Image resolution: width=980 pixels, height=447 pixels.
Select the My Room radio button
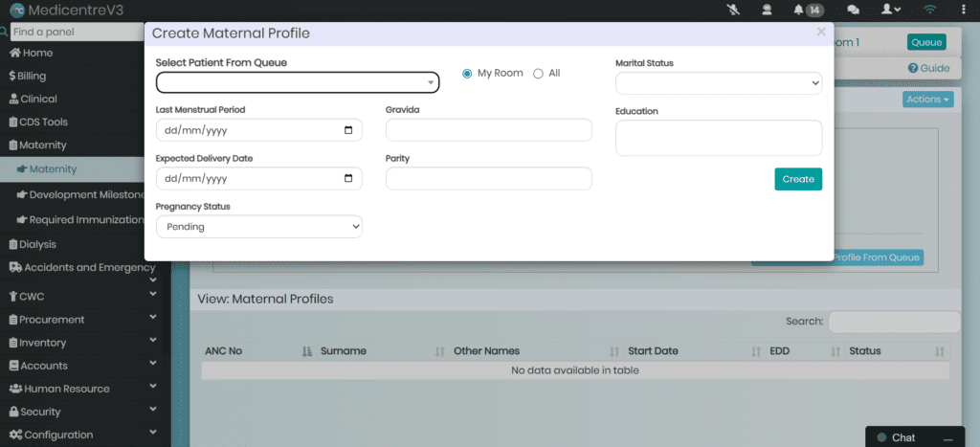467,74
